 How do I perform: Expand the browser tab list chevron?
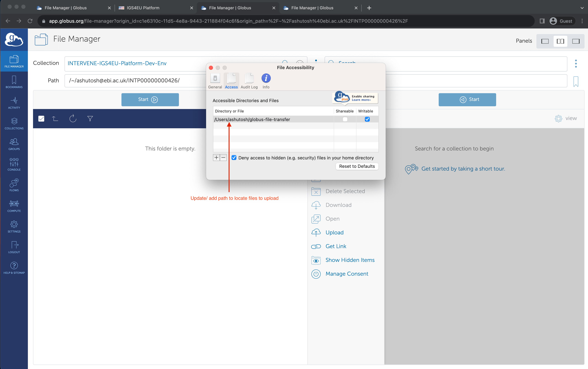[582, 8]
